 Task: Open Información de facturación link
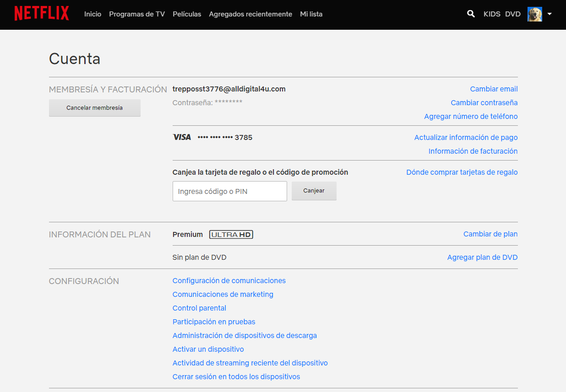pyautogui.click(x=473, y=151)
